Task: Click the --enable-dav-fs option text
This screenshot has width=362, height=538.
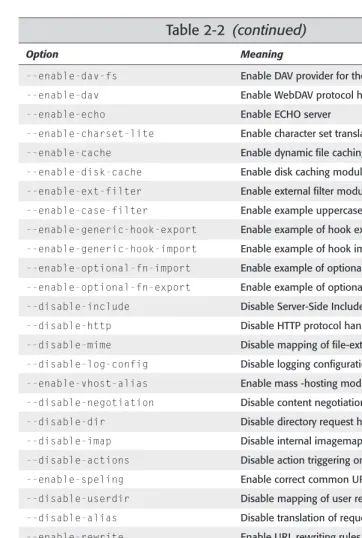Action: click(x=72, y=76)
